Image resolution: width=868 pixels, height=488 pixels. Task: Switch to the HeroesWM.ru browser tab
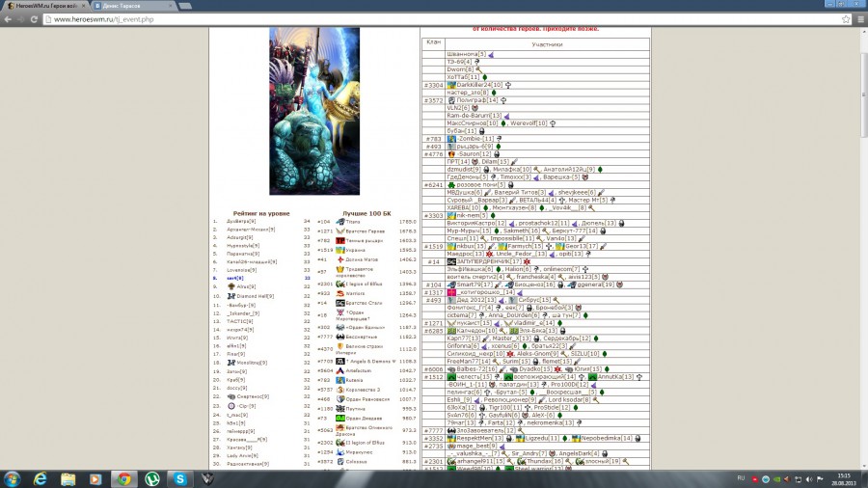[x=46, y=6]
